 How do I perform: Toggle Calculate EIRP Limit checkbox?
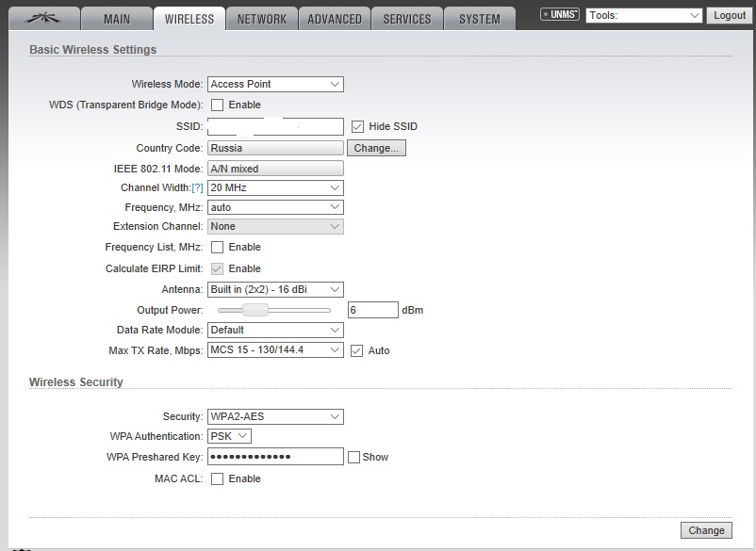(x=218, y=268)
